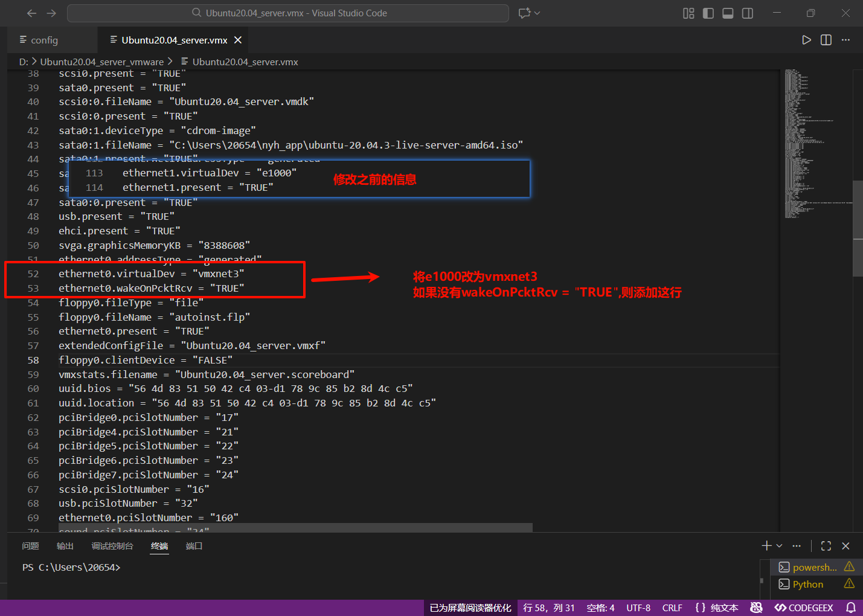
Task: Run the file with the play icon
Action: pos(806,40)
